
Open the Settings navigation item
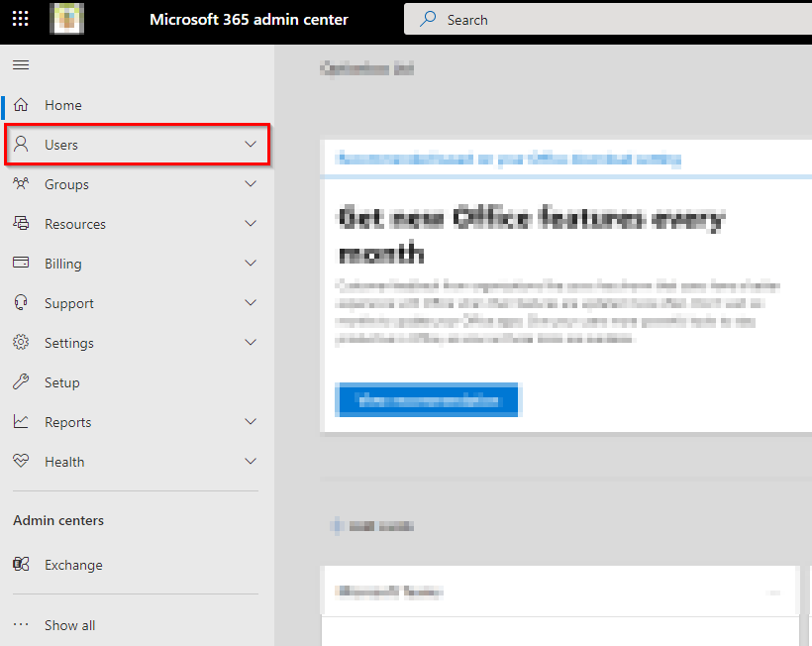[138, 343]
